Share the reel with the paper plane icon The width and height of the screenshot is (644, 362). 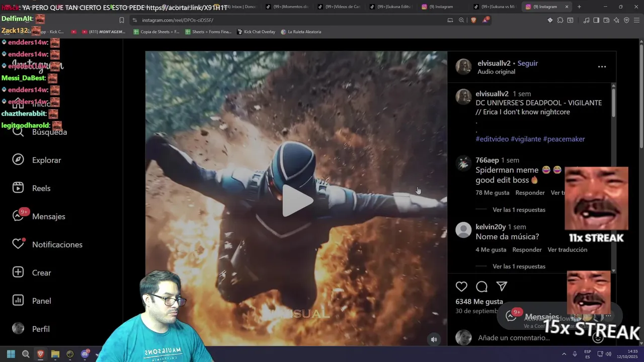point(502,287)
